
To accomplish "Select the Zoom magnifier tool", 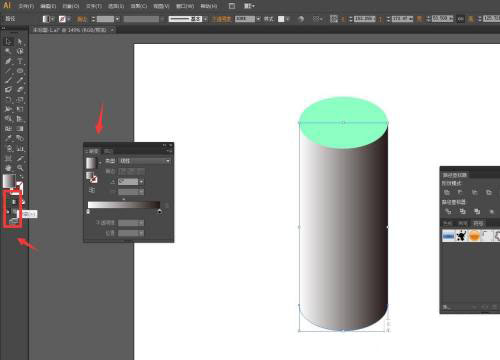I will (x=20, y=168).
